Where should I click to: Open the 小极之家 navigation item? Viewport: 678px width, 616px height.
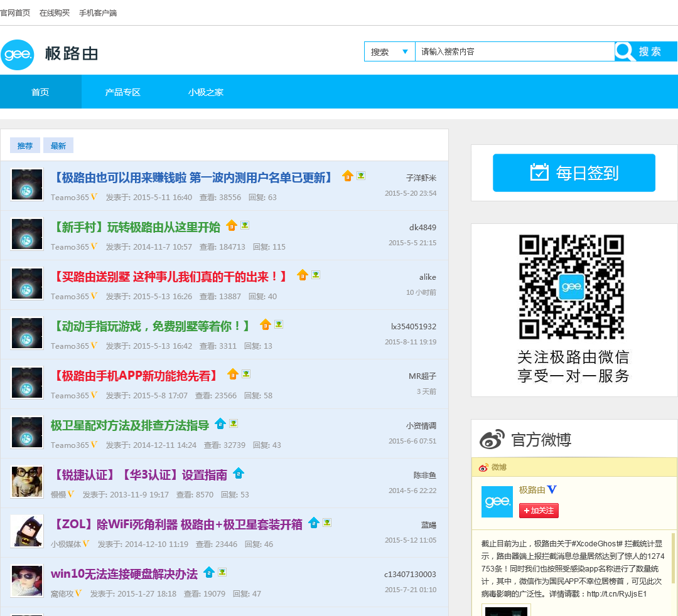pos(206,92)
